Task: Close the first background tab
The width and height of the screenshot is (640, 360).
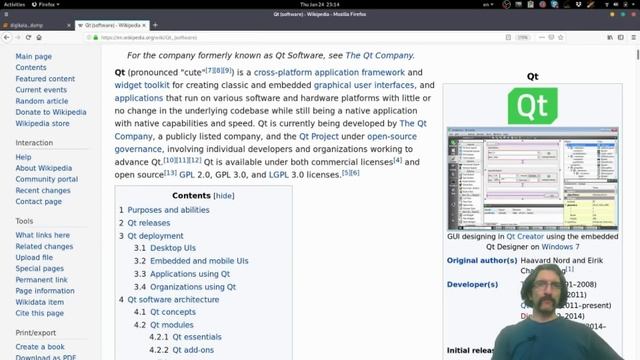Action: 69,25
